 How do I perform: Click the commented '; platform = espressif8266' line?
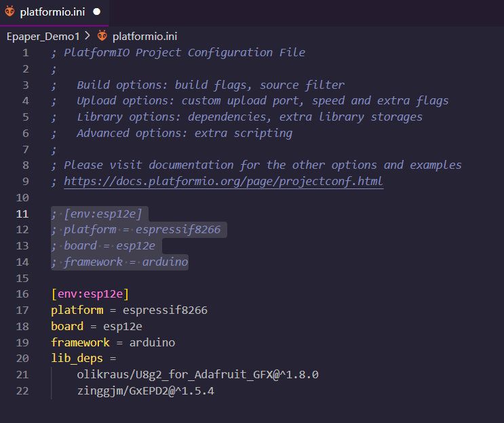[136, 230]
